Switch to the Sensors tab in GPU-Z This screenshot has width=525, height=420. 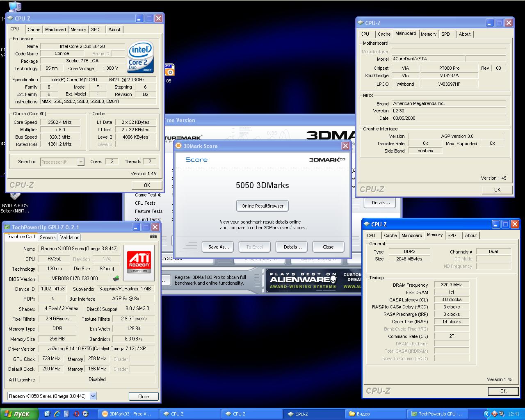[48, 237]
